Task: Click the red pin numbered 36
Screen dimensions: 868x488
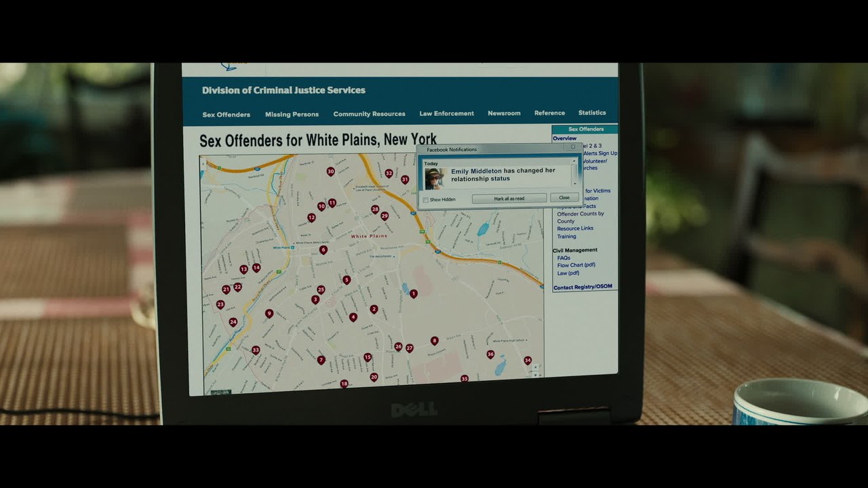Action: pyautogui.click(x=490, y=354)
